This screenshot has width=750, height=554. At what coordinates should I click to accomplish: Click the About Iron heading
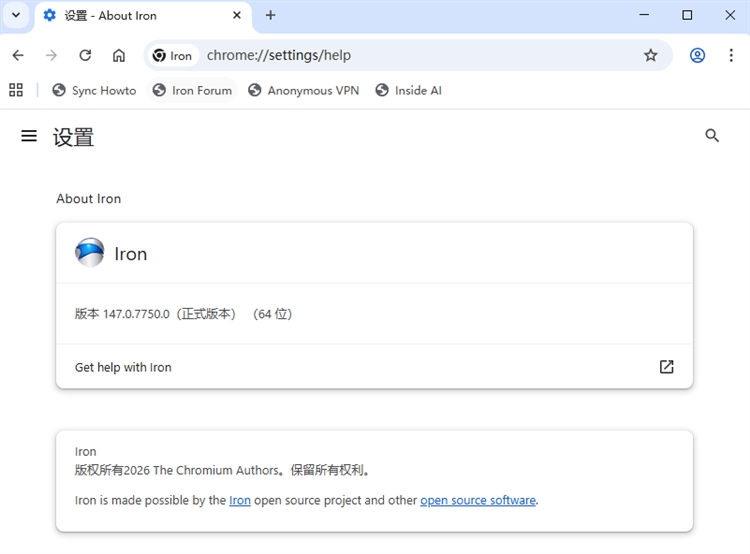(88, 199)
